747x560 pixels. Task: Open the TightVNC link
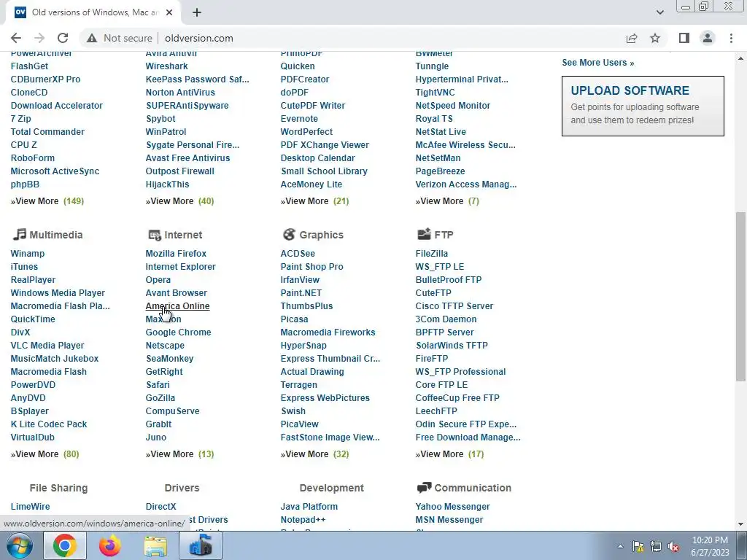[x=435, y=93]
